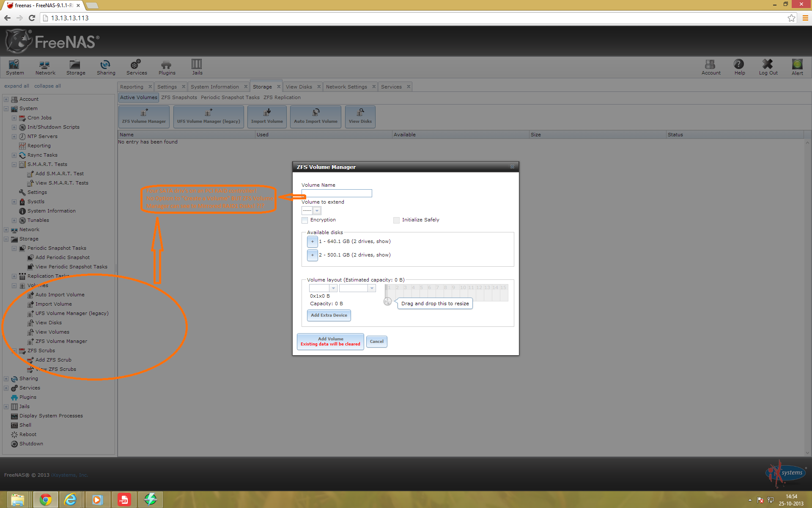Open Internet Explorer from the taskbar

click(x=71, y=500)
